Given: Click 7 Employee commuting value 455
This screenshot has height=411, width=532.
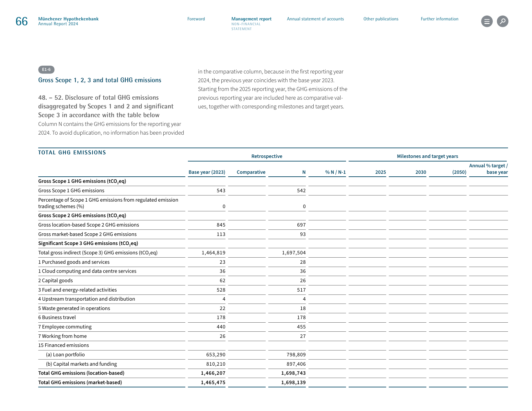Looking at the screenshot, I should (x=301, y=327).
